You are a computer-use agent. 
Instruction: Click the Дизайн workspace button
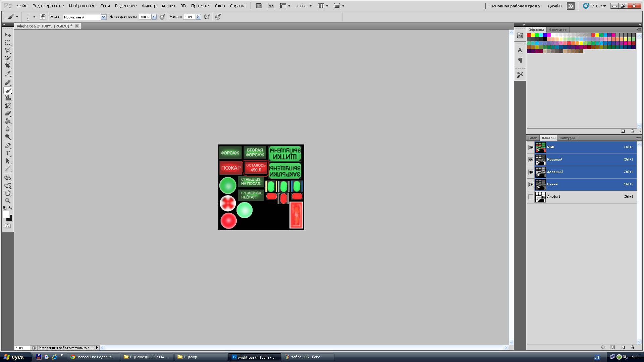click(x=554, y=6)
